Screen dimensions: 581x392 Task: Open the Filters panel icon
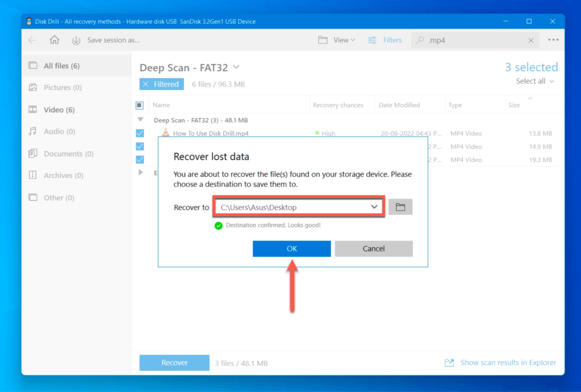click(372, 40)
